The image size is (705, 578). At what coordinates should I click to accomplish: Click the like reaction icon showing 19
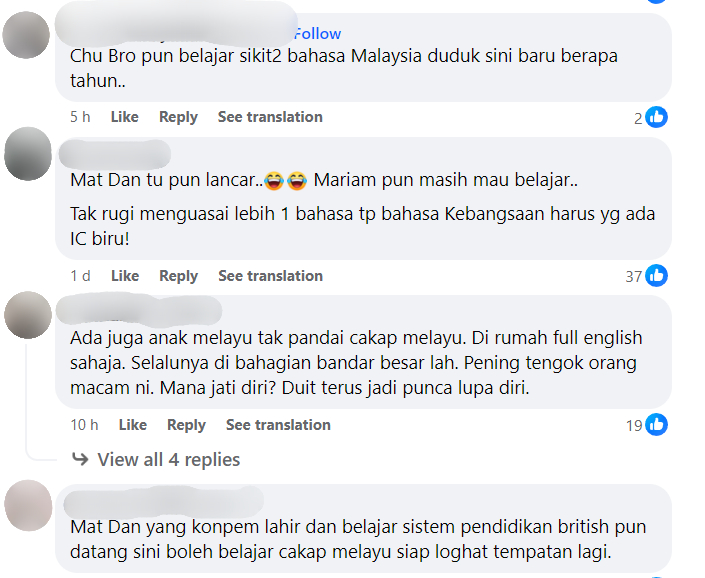coord(657,425)
